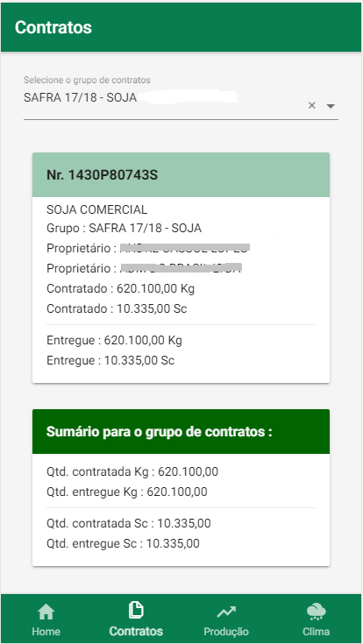
Task: Click Qtd. contratada Kg summary row
Action: click(x=132, y=472)
